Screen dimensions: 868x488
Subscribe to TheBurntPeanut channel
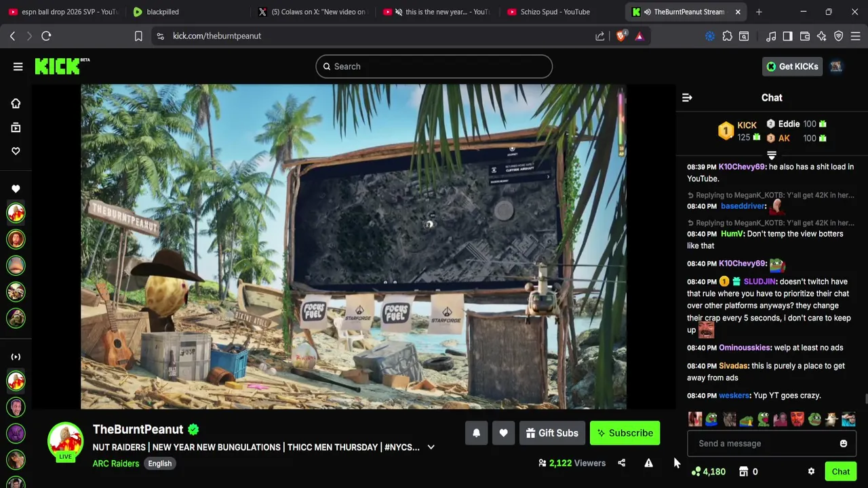(625, 433)
